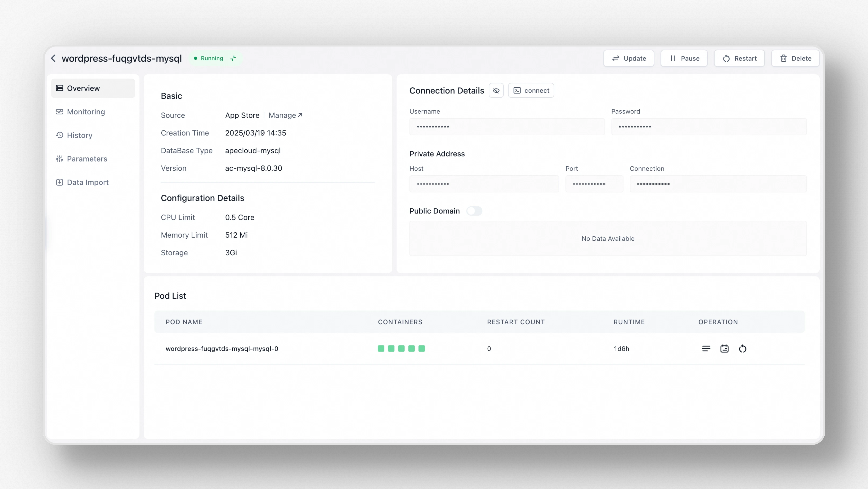
Task: Go to Parameters section
Action: coord(87,159)
